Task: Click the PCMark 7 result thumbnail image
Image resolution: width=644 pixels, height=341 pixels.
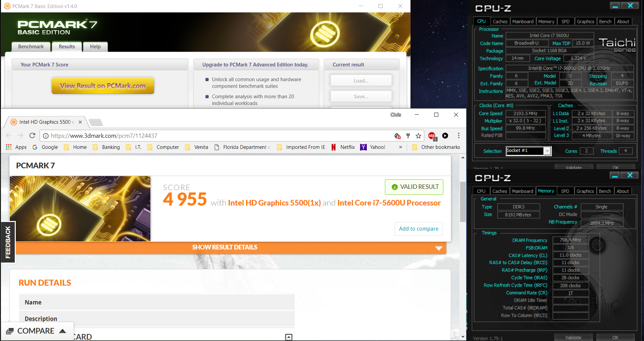Action: coord(80,209)
